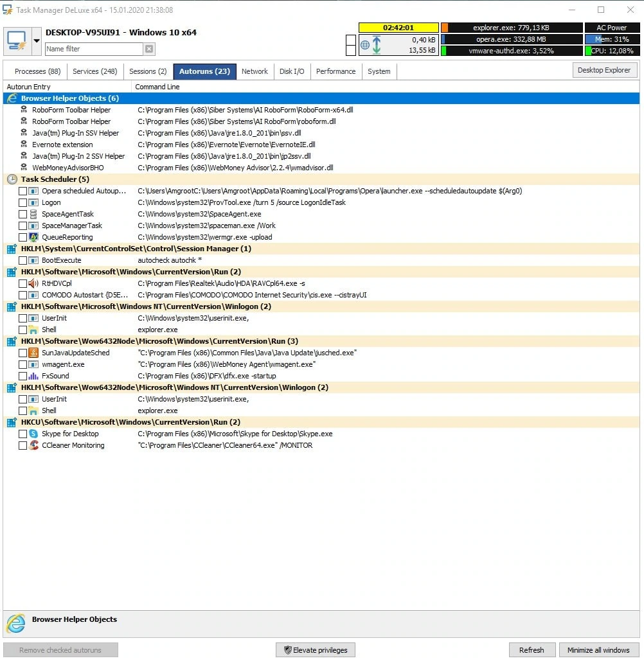Check the SpaceManagerTask checkbox
The width and height of the screenshot is (644, 663).
click(23, 225)
